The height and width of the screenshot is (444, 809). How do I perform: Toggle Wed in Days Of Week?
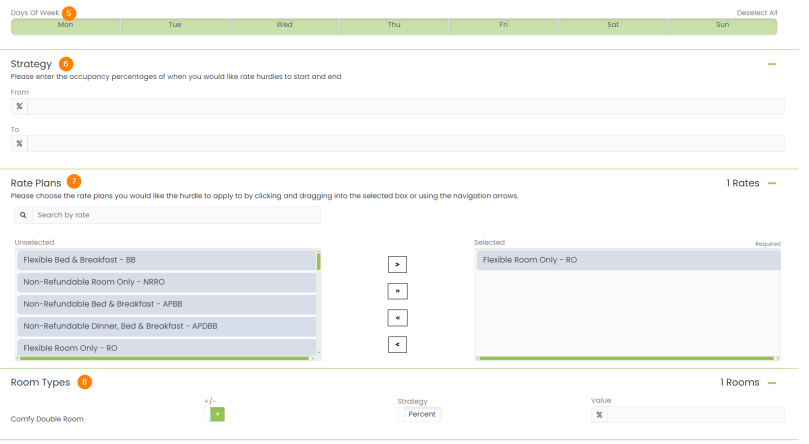(x=284, y=24)
